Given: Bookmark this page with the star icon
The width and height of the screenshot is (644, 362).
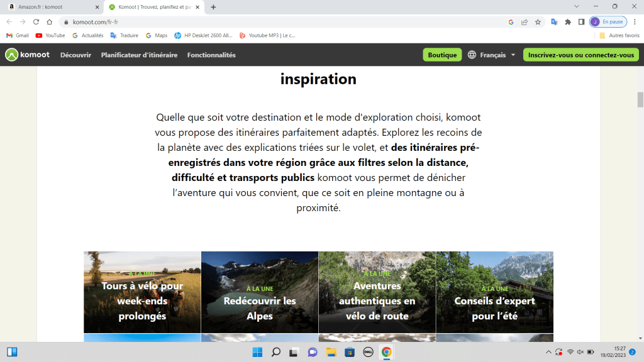Looking at the screenshot, I should coord(538,21).
